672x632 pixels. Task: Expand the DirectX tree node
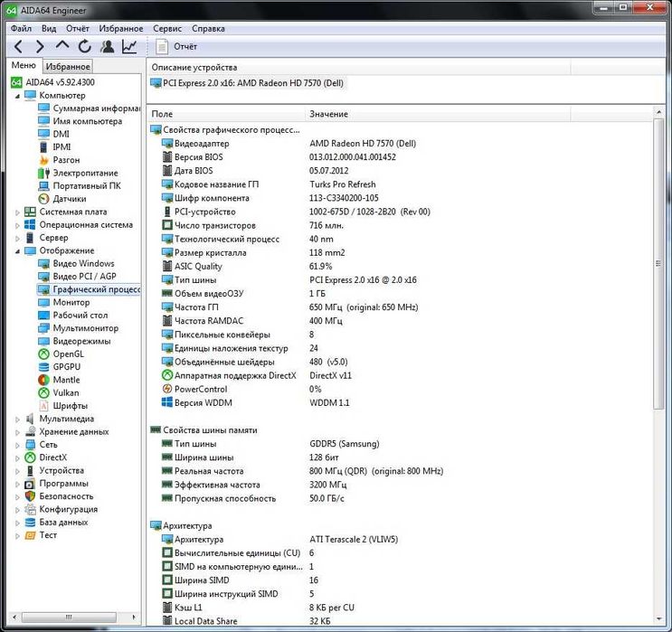[17, 458]
